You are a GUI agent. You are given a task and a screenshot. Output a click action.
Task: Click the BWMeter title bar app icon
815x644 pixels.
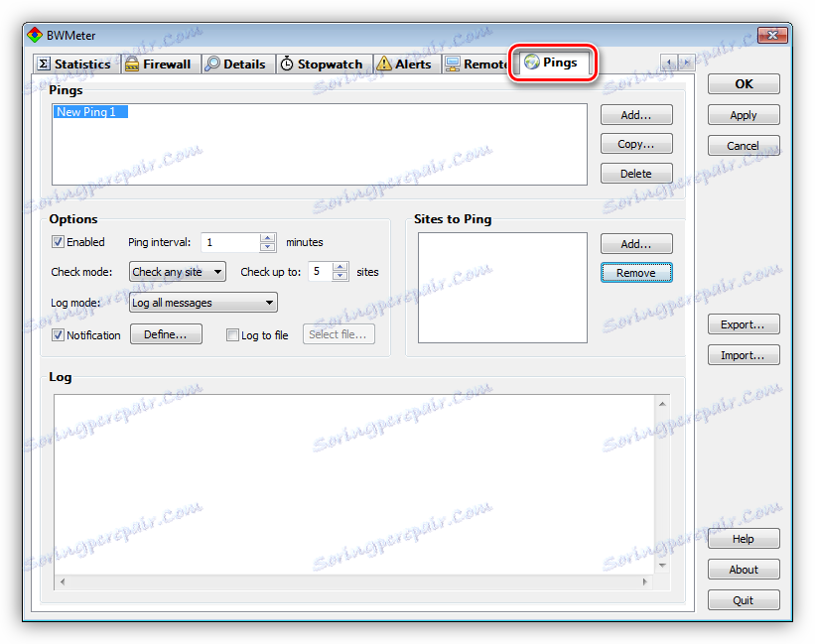tap(35, 36)
